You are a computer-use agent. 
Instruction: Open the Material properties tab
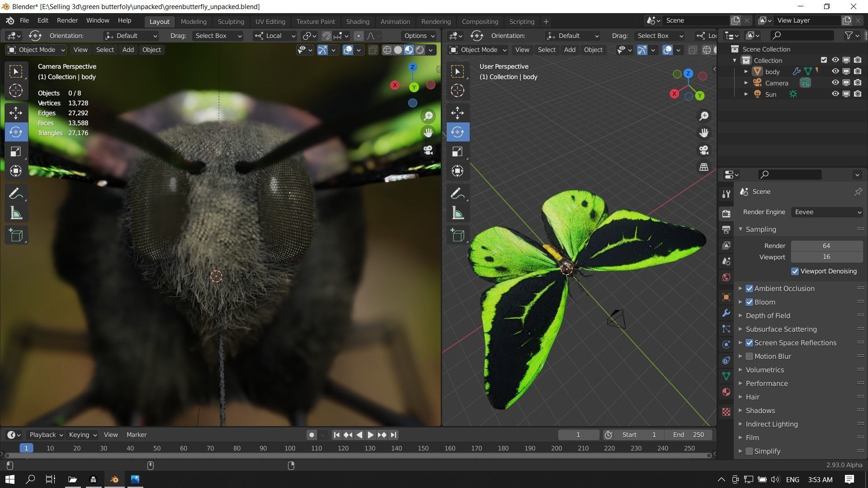click(x=726, y=392)
